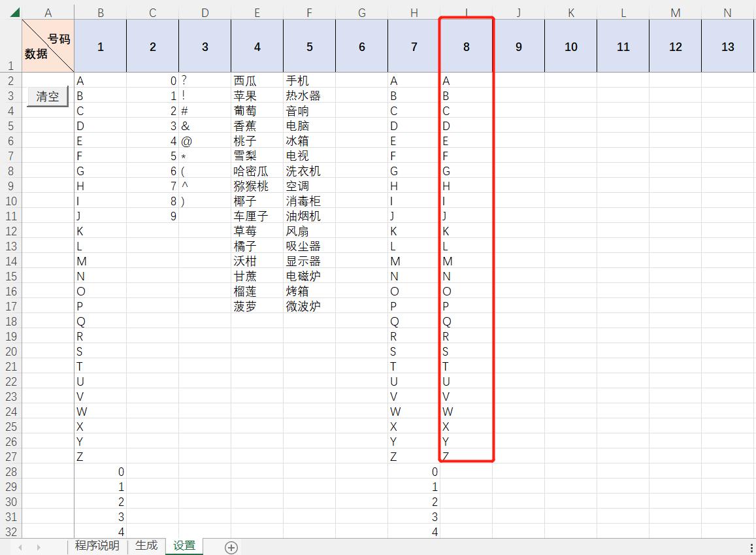Click the cell containing 西瓜
Viewport: 756px width, 555px height.
coord(257,80)
